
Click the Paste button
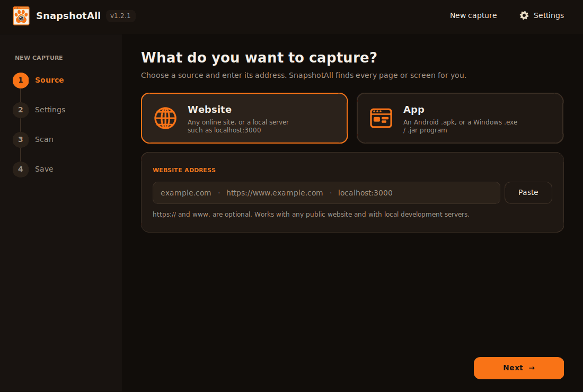coord(528,192)
